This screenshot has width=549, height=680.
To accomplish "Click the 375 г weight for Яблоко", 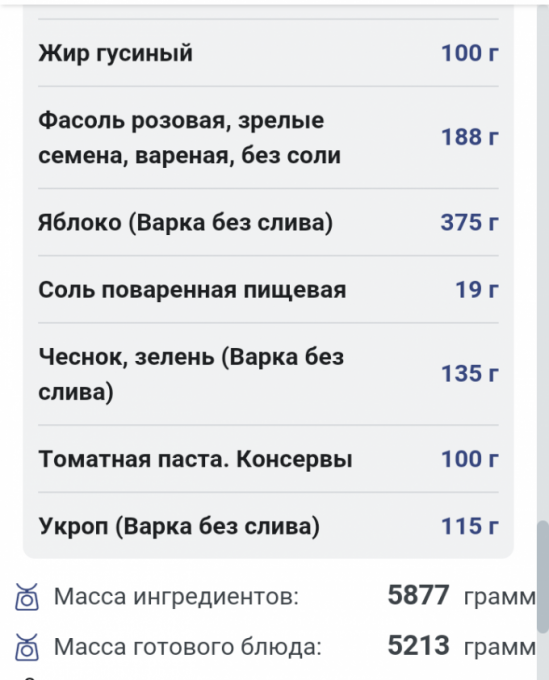I will (470, 222).
